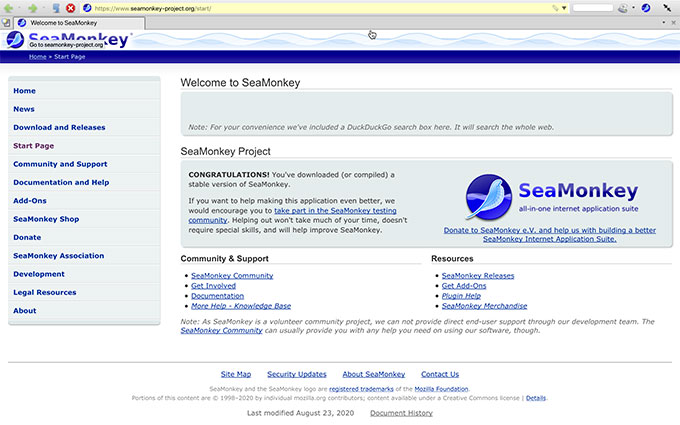Image resolution: width=680 pixels, height=425 pixels.
Task: Go to Download and Releases
Action: click(x=59, y=127)
